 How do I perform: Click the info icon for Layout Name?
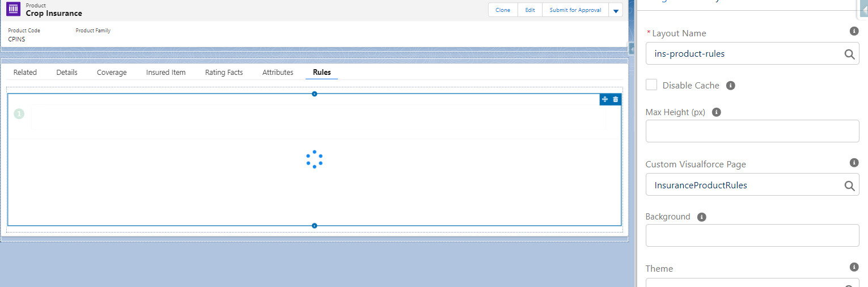tap(854, 31)
